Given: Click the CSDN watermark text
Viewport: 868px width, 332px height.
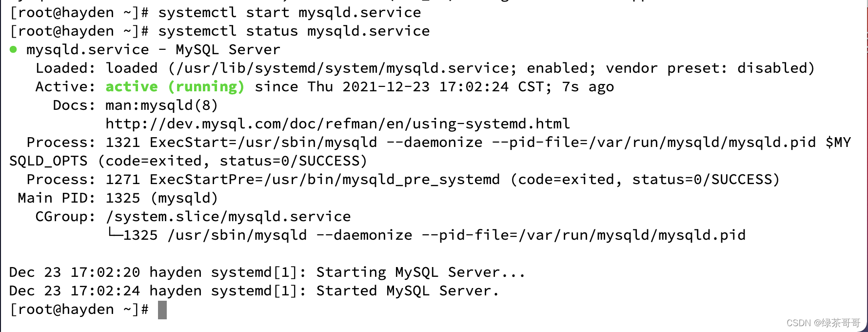Looking at the screenshot, I should coord(823,323).
